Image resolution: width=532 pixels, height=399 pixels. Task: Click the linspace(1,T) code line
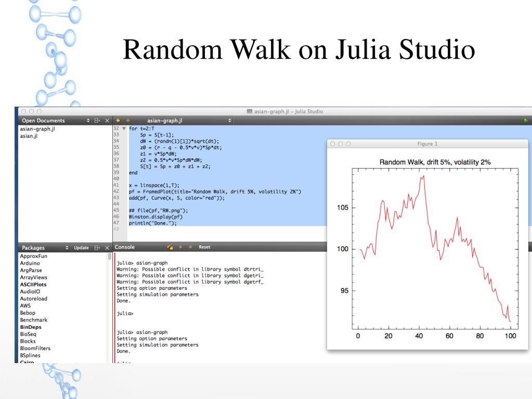click(x=154, y=186)
